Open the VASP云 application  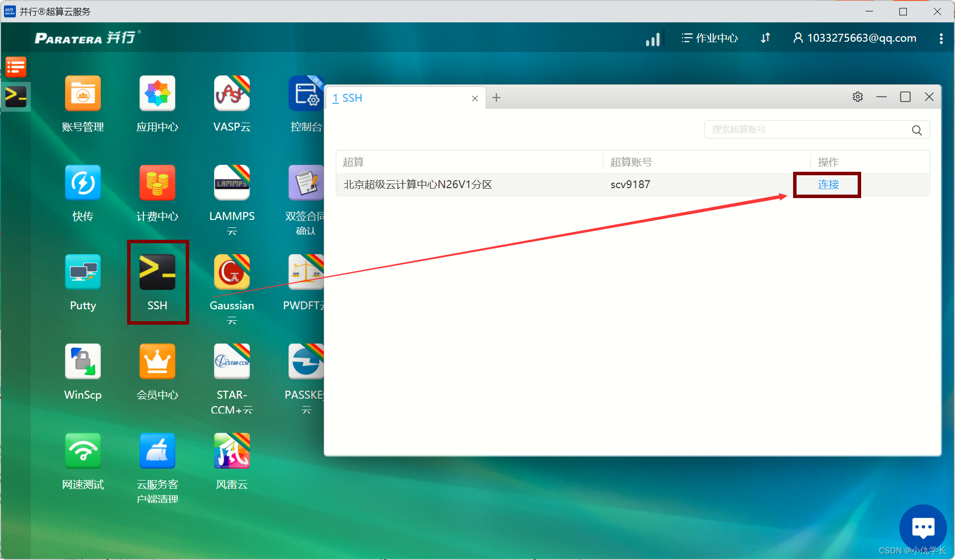pyautogui.click(x=231, y=94)
